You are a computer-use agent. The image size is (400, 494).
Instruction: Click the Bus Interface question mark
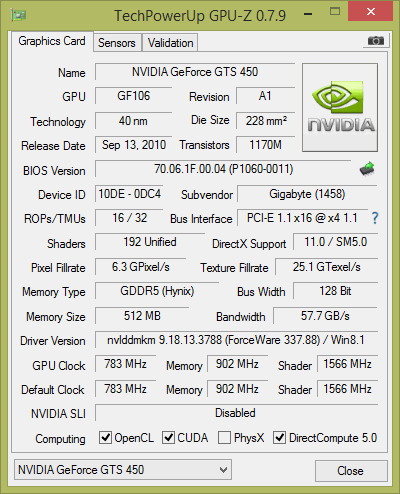click(375, 218)
